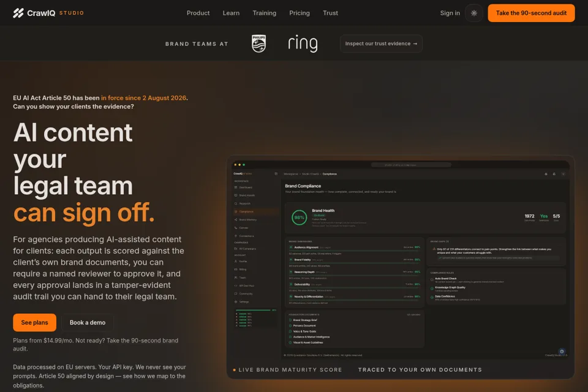588x392 pixels.
Task: Click the Sign in link
Action: (450, 13)
